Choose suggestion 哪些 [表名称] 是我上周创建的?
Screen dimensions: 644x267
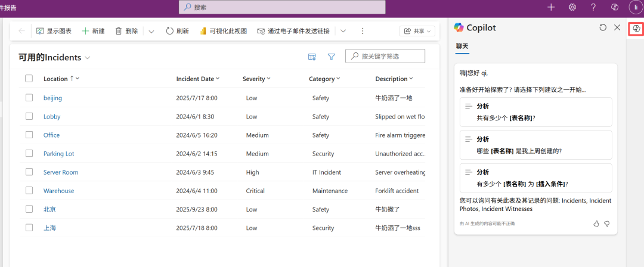(536, 145)
